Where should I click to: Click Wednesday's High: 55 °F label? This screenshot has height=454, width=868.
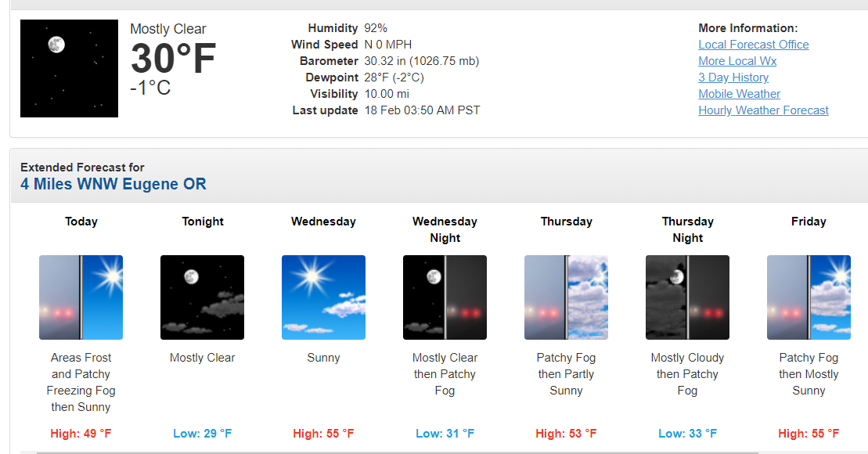click(x=323, y=433)
